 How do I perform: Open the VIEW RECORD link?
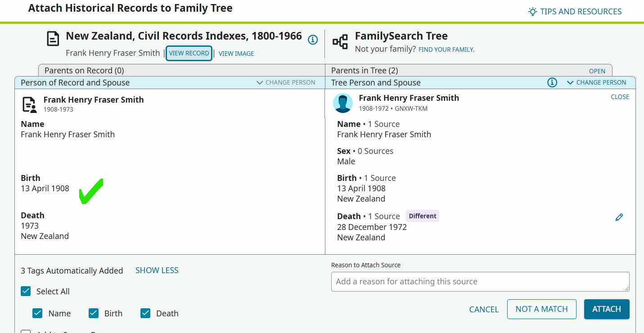pyautogui.click(x=189, y=53)
